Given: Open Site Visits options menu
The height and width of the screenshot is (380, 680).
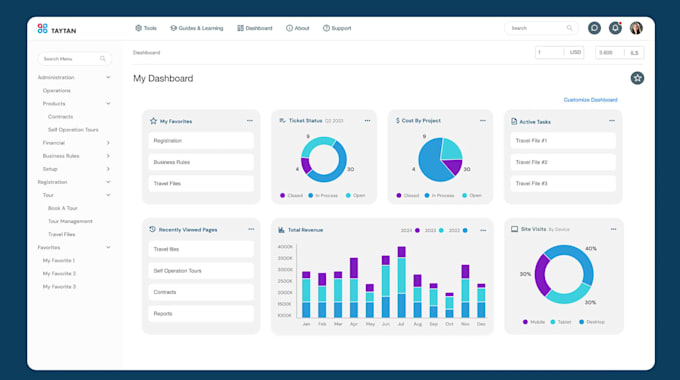Looking at the screenshot, I should click(x=613, y=229).
